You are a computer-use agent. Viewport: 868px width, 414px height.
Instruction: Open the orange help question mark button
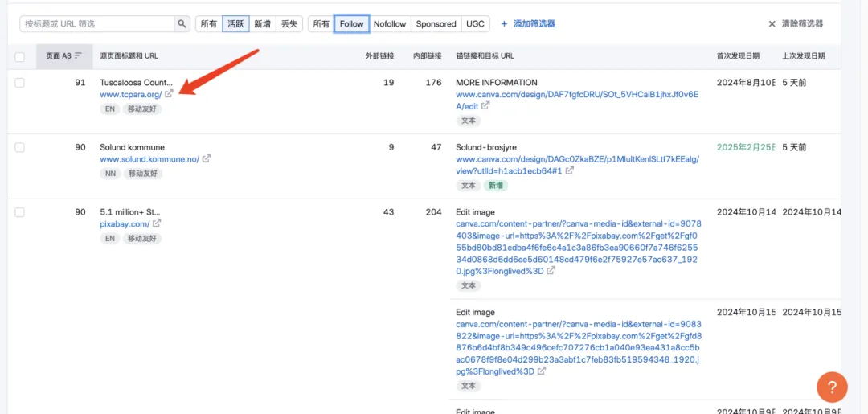tap(832, 387)
